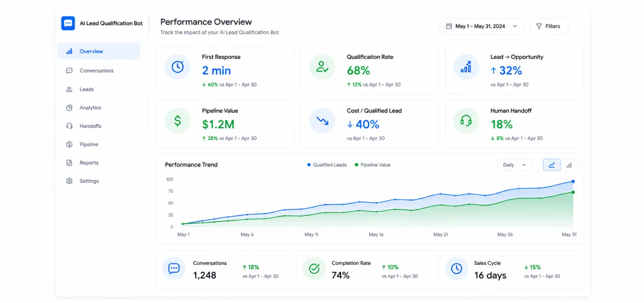Click the AI Lead Qualification Bot logo icon

click(68, 23)
